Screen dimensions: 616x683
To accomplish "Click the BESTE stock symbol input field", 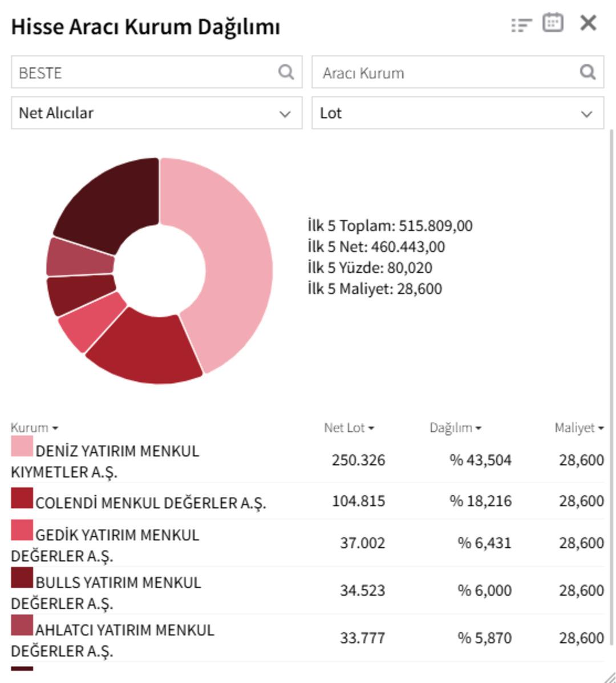I will [x=143, y=72].
